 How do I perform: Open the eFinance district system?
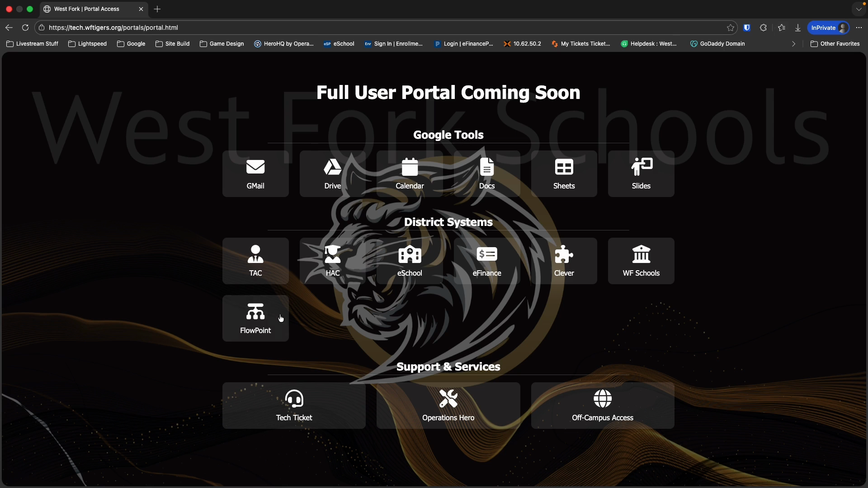[x=486, y=261]
